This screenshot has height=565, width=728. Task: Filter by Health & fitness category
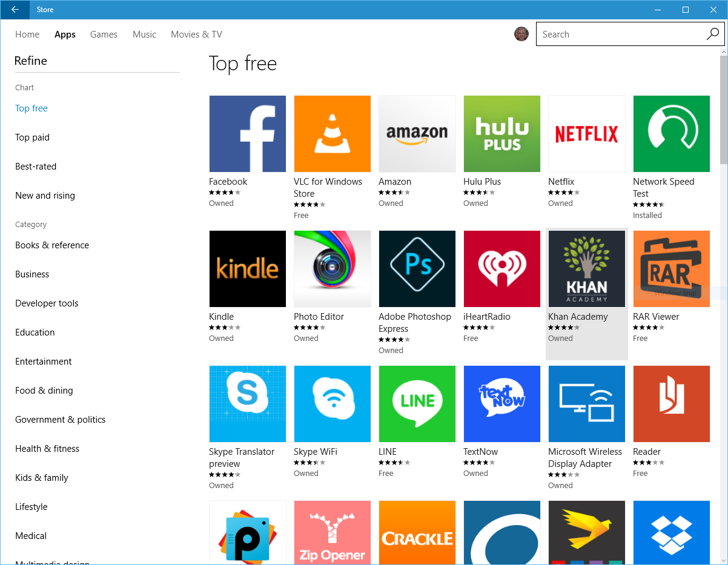click(47, 449)
